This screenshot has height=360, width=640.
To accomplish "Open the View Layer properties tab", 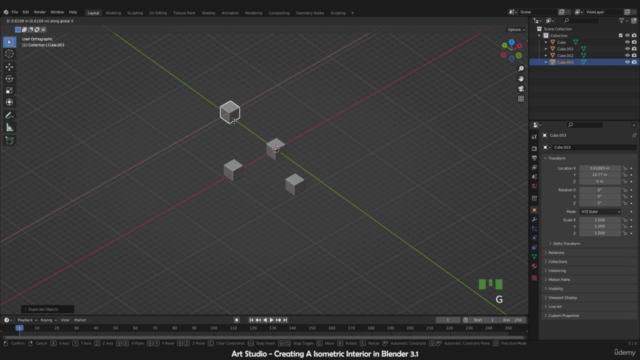I will click(534, 167).
